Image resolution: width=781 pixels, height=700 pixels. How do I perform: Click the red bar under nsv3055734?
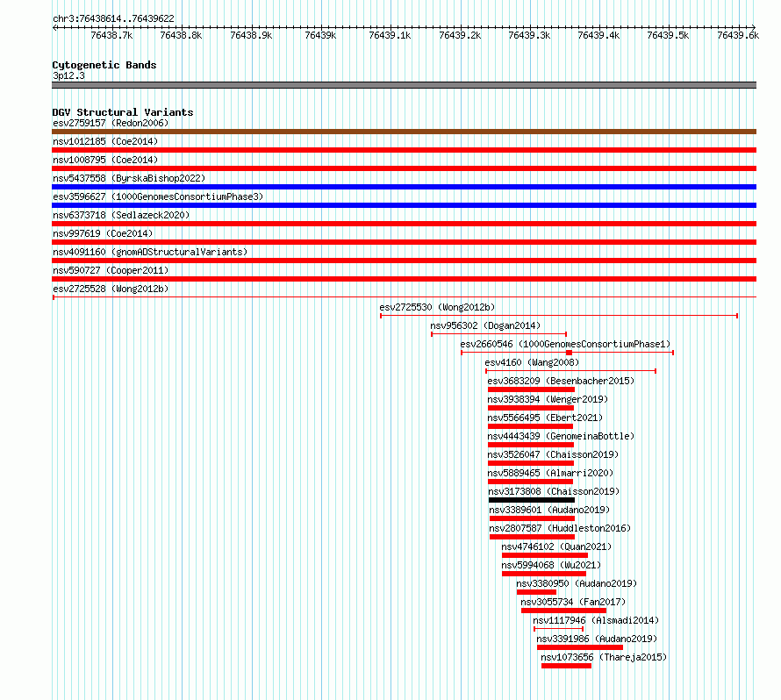tap(564, 611)
